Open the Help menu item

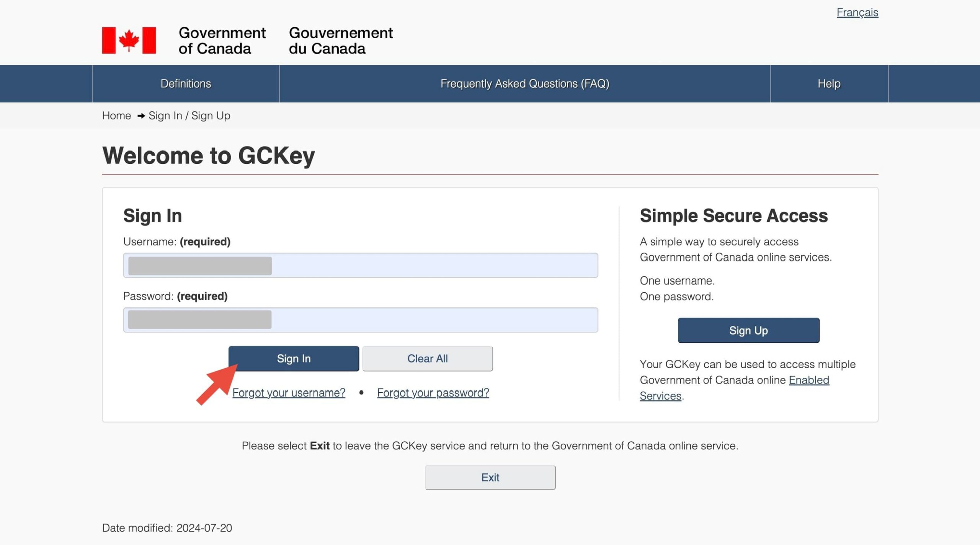[x=829, y=83]
